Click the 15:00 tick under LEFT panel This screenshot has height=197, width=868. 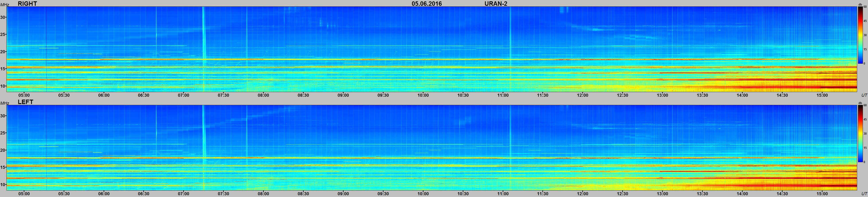[822, 194]
